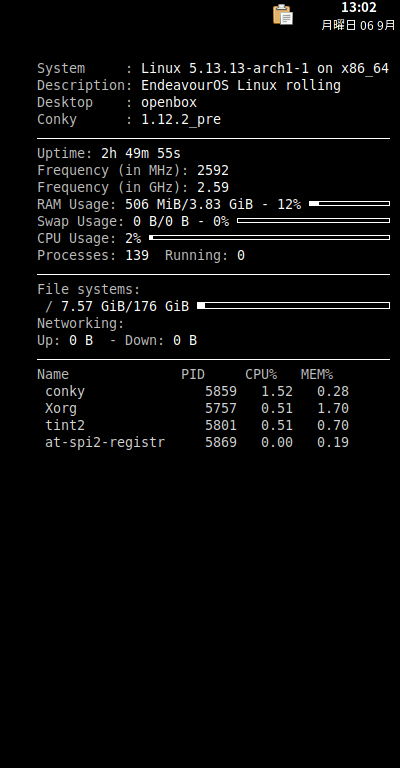Click the Processes count line
The image size is (400, 768).
click(x=141, y=255)
